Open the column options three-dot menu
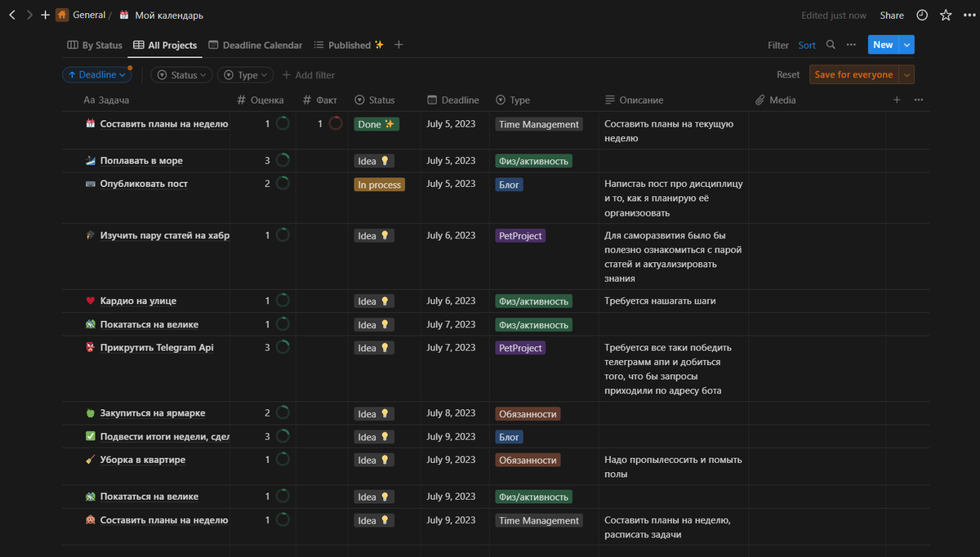The width and height of the screenshot is (980, 557). (x=919, y=100)
